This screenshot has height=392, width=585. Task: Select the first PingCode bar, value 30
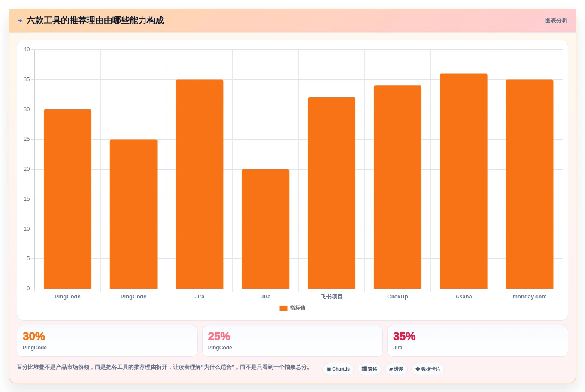[67, 199]
